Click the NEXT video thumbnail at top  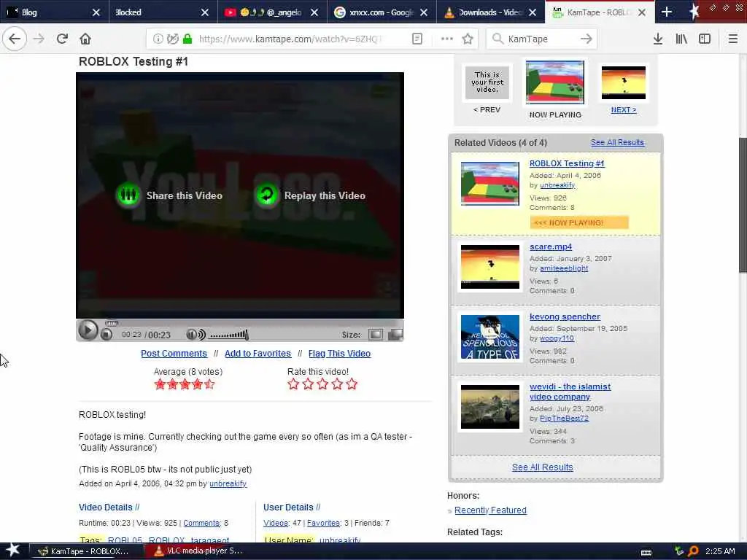[624, 82]
